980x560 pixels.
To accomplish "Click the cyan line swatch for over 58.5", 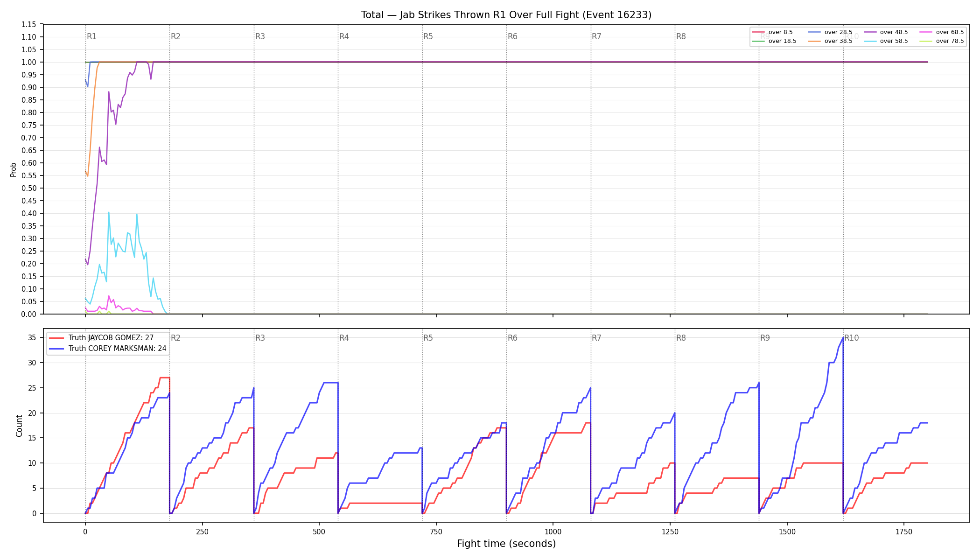I will pyautogui.click(x=870, y=41).
